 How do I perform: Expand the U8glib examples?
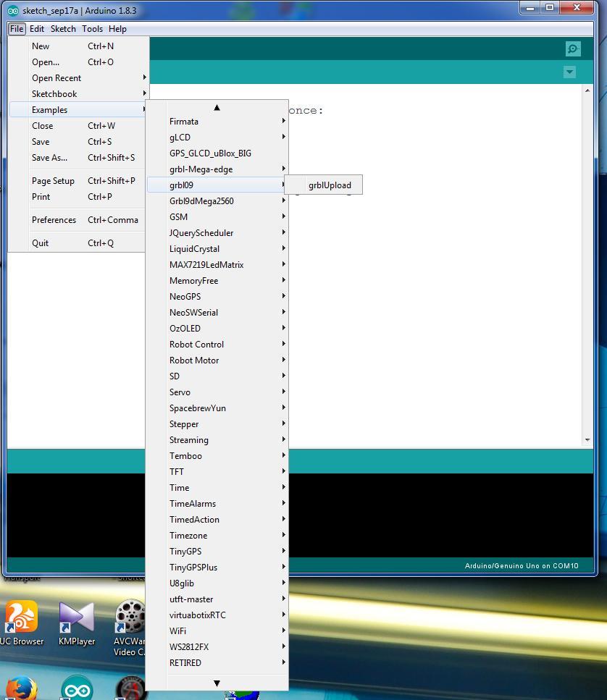(217, 584)
